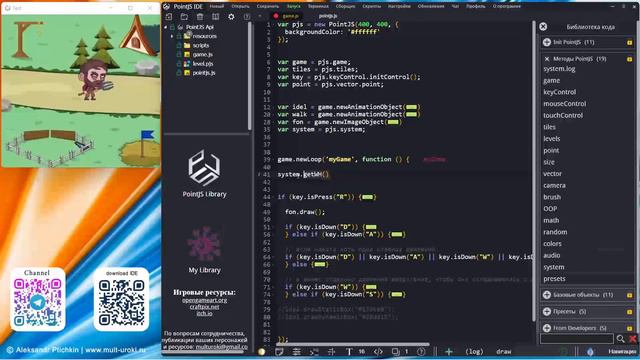The height and width of the screenshot is (360, 640).
Task: Open settings with the gear toolbar icon
Action: coord(231,17)
